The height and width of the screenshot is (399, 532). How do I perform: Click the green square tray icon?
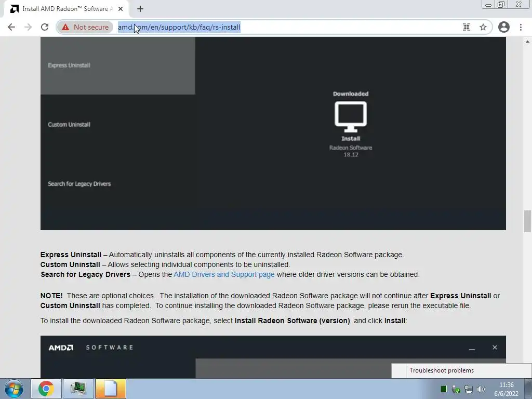(x=444, y=389)
